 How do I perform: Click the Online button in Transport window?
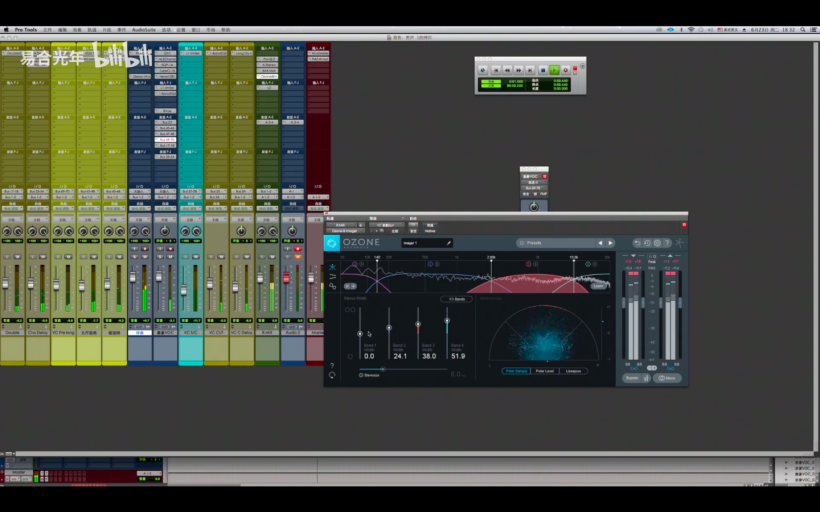pyautogui.click(x=483, y=70)
